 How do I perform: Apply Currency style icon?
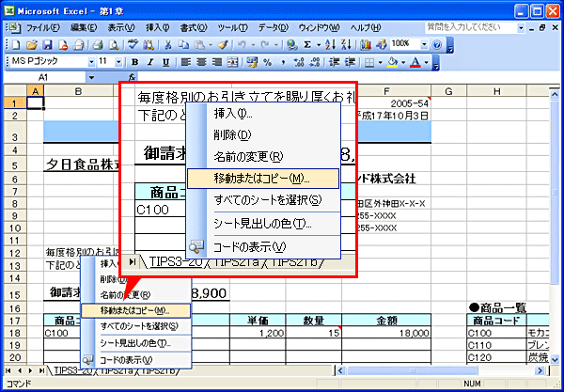pos(251,63)
